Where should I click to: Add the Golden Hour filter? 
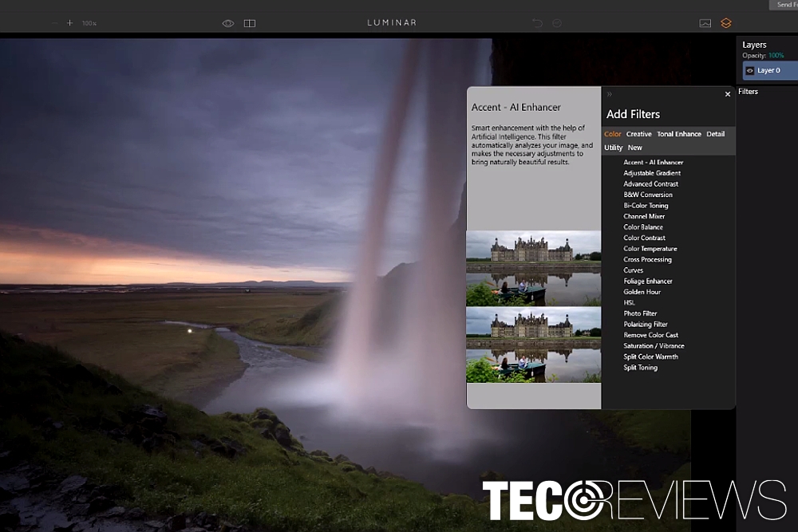[x=642, y=292]
